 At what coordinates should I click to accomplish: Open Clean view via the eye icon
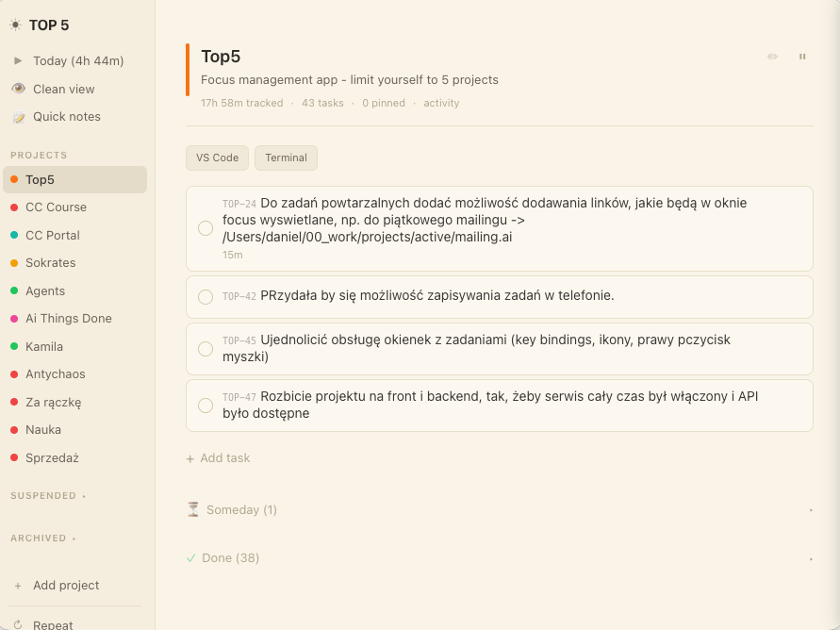tap(18, 89)
